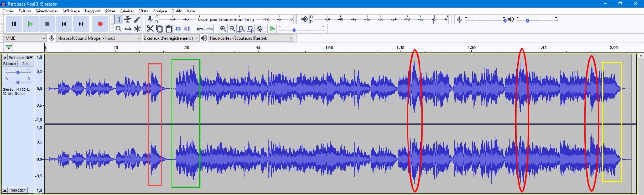Toggle Solo on the track
The height and width of the screenshot is (195, 644).
click(25, 64)
